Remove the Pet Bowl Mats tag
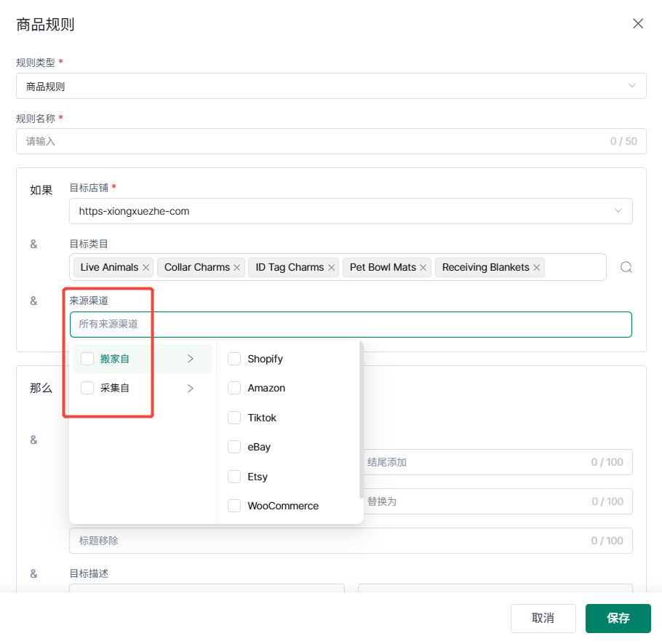Screen dimensions: 662x644 point(423,268)
